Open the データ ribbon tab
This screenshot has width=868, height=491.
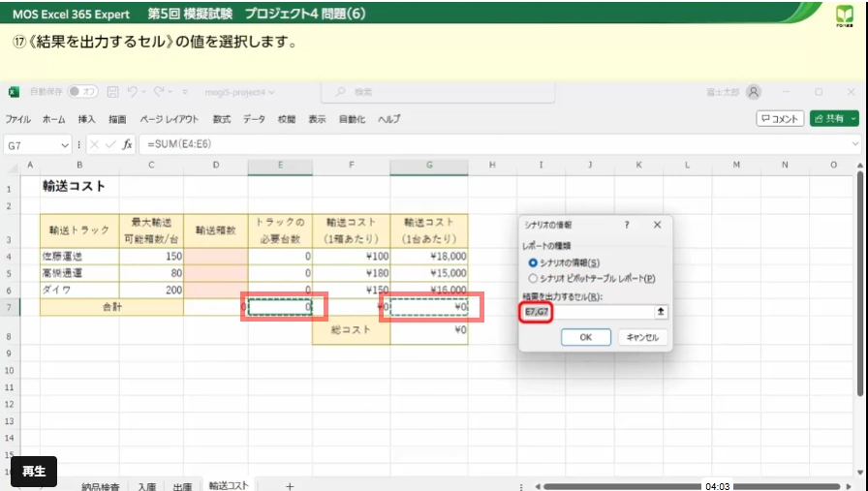pos(254,119)
